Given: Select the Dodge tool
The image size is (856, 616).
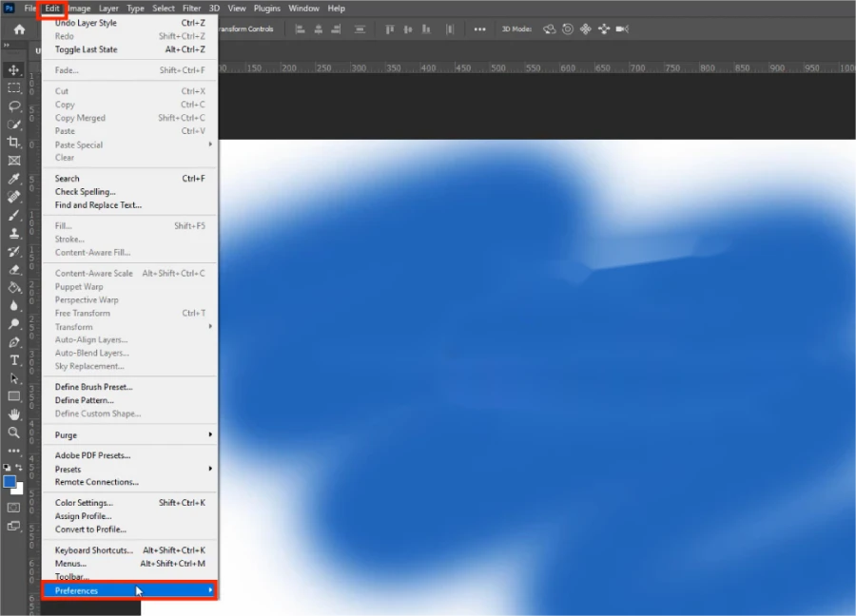Looking at the screenshot, I should pyautogui.click(x=13, y=324).
